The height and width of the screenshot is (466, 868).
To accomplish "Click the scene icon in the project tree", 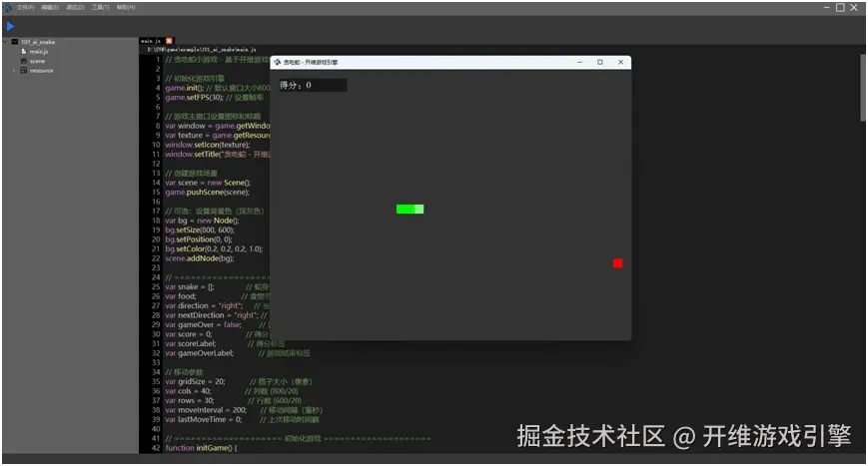I will coord(24,61).
